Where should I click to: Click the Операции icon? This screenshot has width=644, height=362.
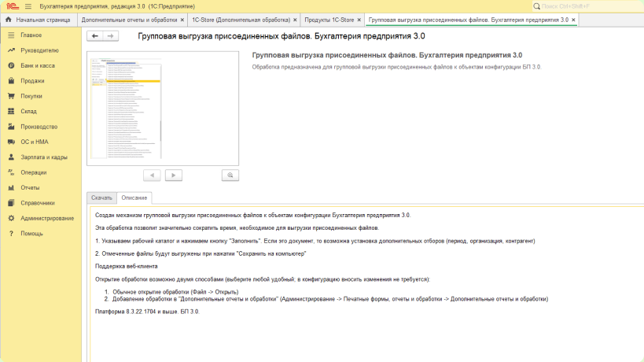[x=11, y=172]
